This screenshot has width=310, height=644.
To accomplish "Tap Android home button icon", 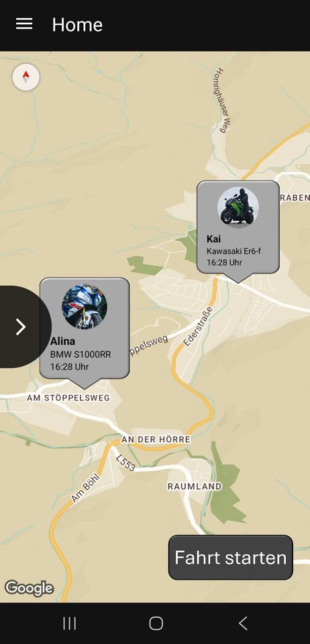I will [156, 623].
